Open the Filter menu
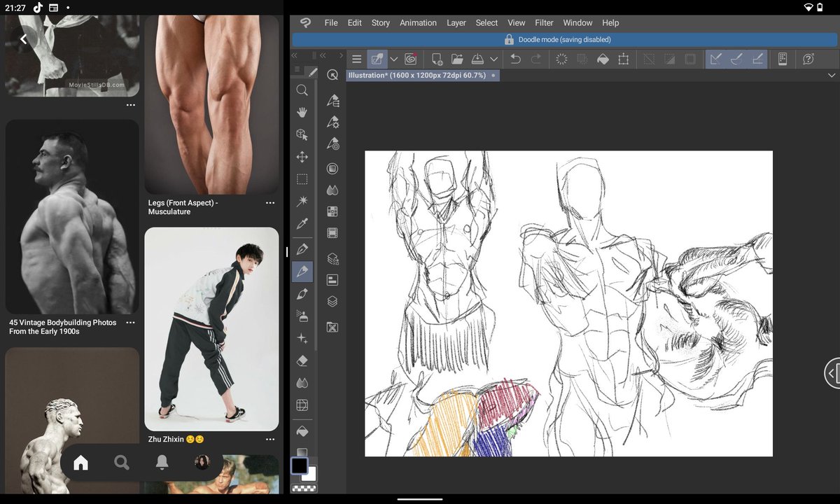 click(544, 23)
